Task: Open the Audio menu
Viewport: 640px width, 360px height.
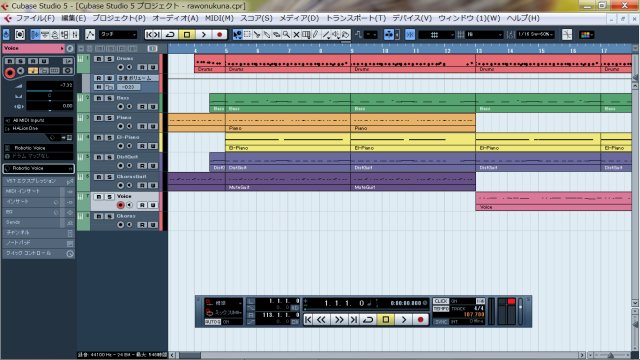Action: 175,18
